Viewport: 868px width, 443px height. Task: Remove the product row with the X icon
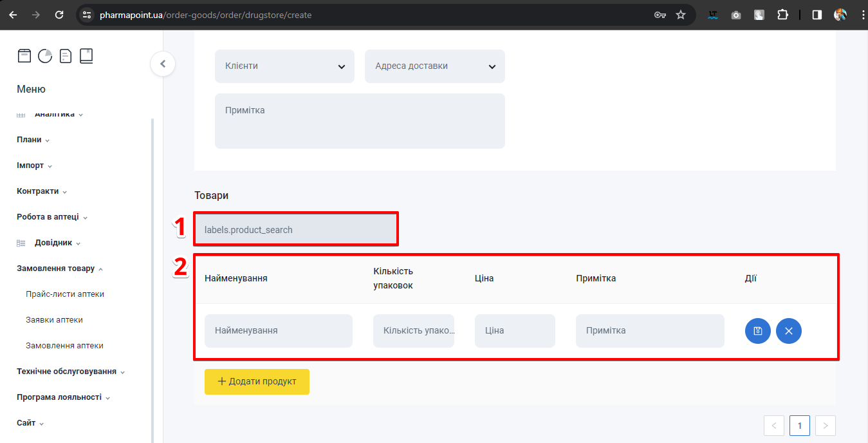click(788, 331)
